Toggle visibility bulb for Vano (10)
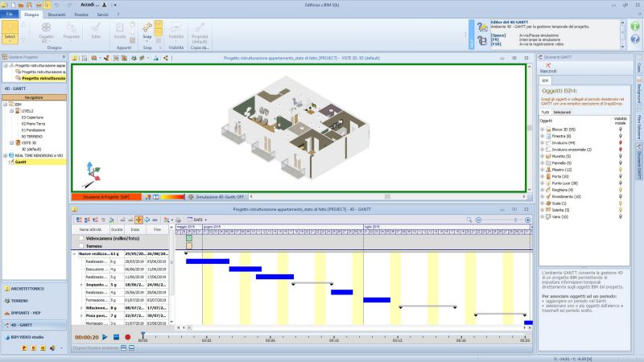This screenshot has height=362, width=644. click(x=620, y=216)
